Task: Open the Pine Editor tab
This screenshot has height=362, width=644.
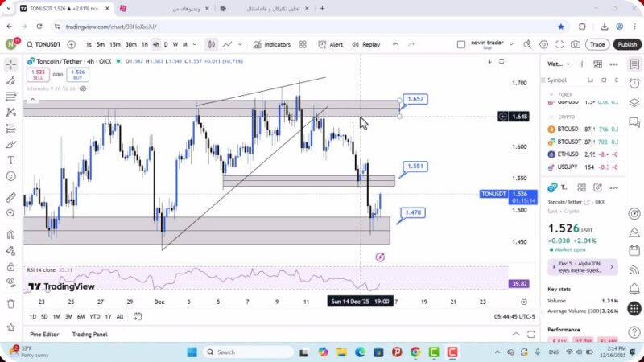Action: coord(44,335)
